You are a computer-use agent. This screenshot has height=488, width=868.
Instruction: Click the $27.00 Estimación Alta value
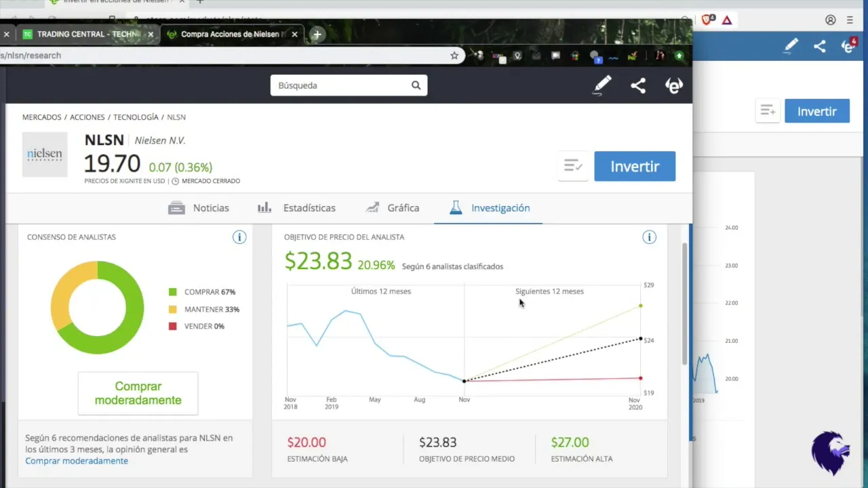click(570, 443)
